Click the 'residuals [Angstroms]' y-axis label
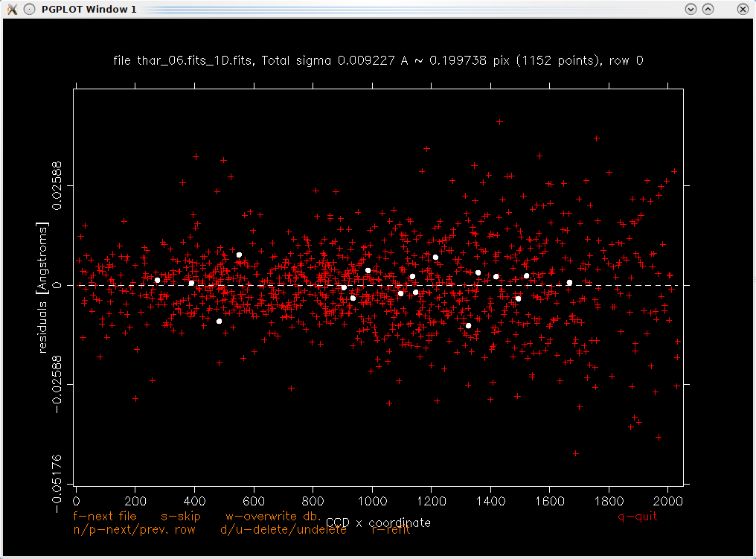 43,287
